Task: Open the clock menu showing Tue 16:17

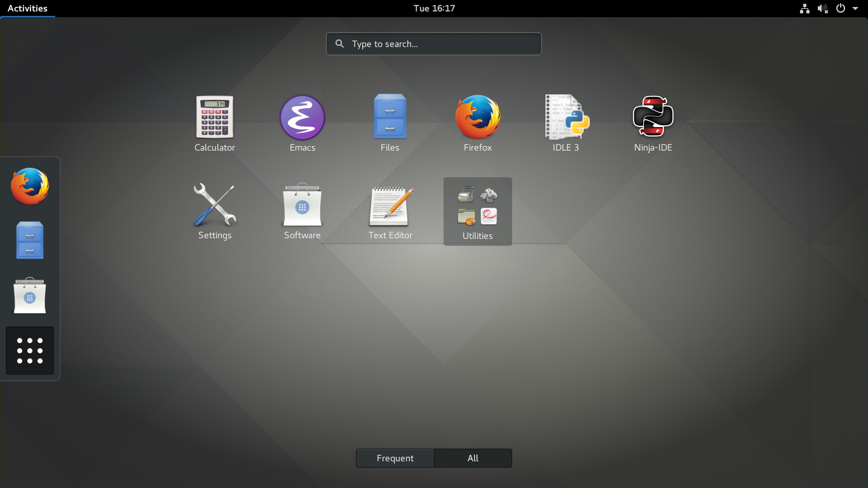Action: coord(434,8)
